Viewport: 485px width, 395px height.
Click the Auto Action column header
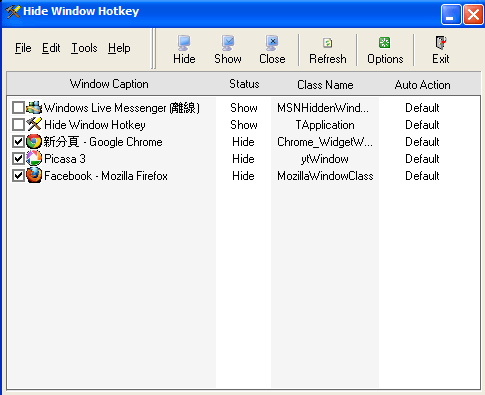pyautogui.click(x=423, y=84)
